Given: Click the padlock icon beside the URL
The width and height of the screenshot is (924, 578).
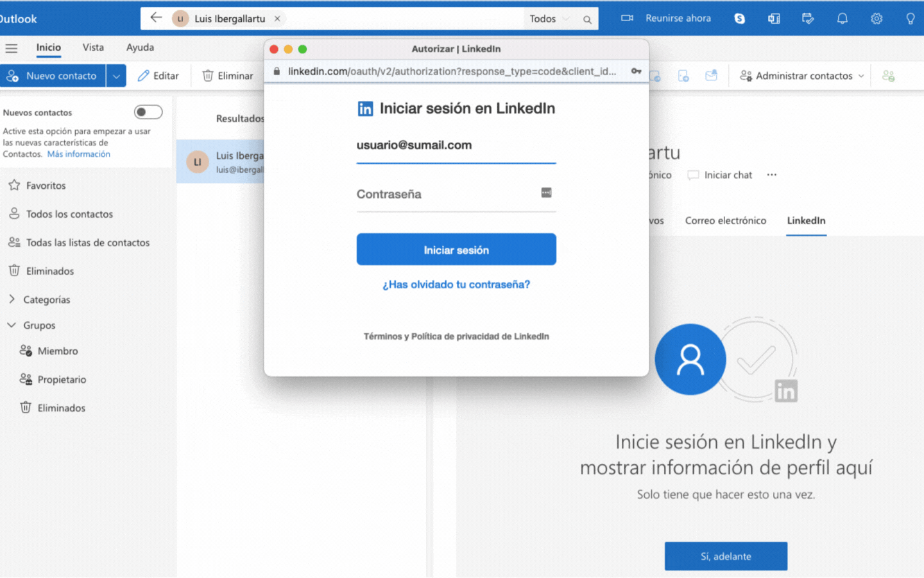Looking at the screenshot, I should [x=277, y=71].
